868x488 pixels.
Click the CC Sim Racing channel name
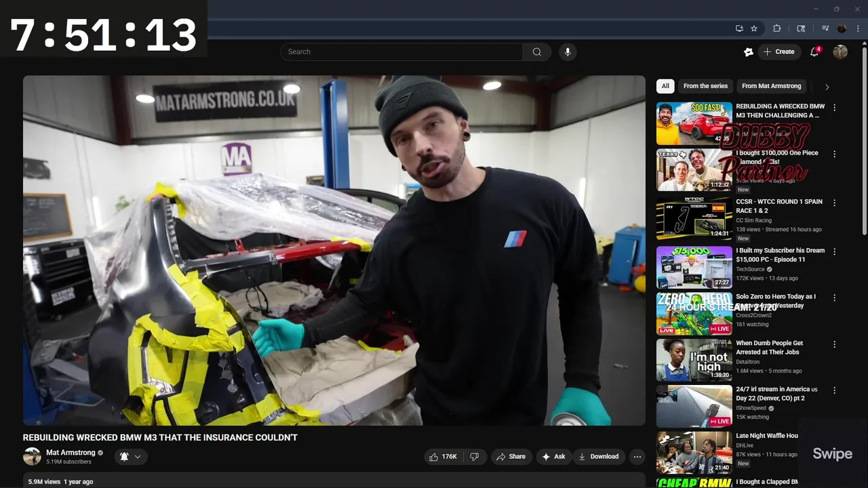[x=754, y=220]
